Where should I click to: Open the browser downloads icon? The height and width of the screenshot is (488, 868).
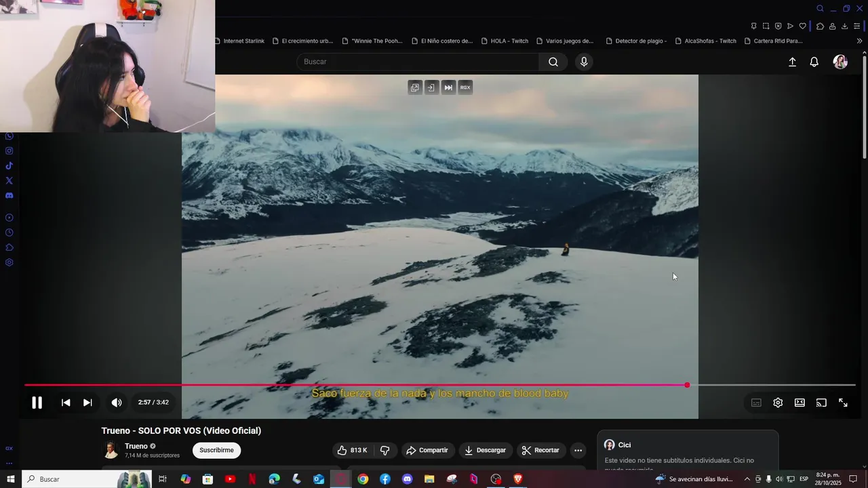coord(844,26)
